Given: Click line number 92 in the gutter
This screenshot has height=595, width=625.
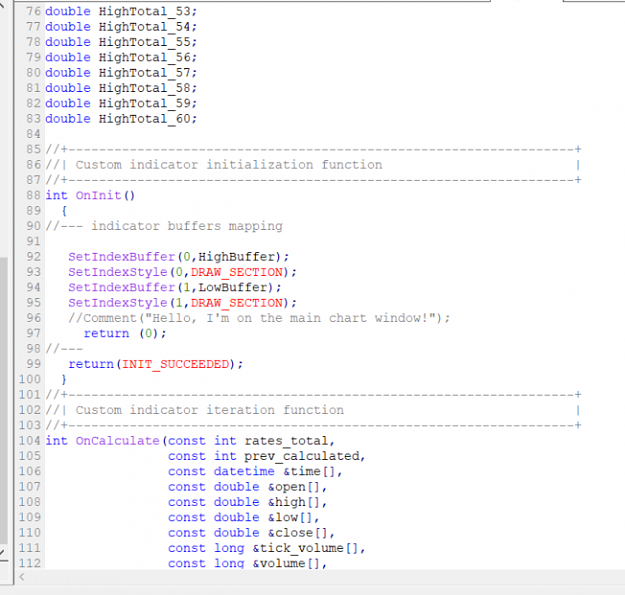Looking at the screenshot, I should pyautogui.click(x=33, y=257).
